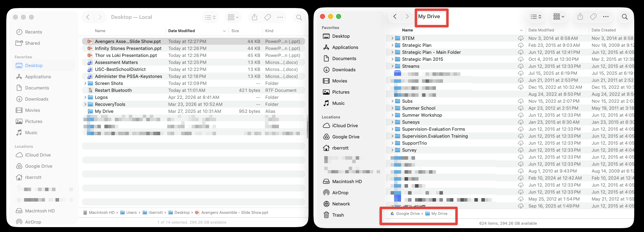Screen dimensions: 644x232
Task: Select Restart Bluetooth RTF document
Action: click(193, 90)
